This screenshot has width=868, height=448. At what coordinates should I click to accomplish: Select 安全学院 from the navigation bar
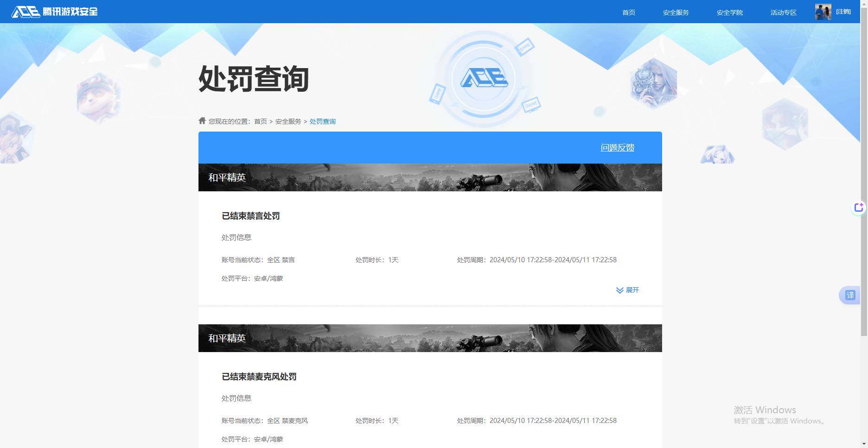(x=729, y=13)
